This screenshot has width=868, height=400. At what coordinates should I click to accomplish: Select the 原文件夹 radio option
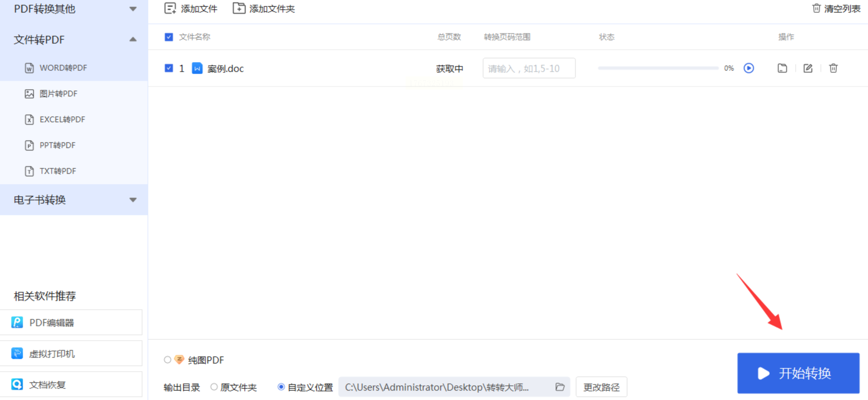(x=214, y=387)
